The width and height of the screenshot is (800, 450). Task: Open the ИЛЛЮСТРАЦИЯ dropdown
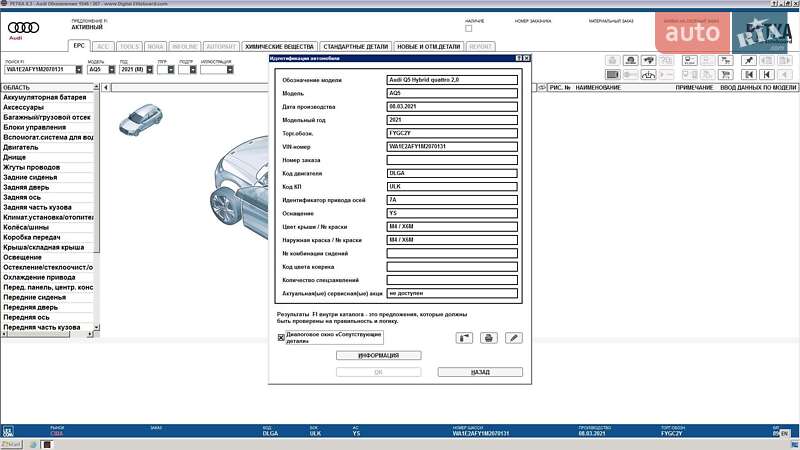click(230, 69)
